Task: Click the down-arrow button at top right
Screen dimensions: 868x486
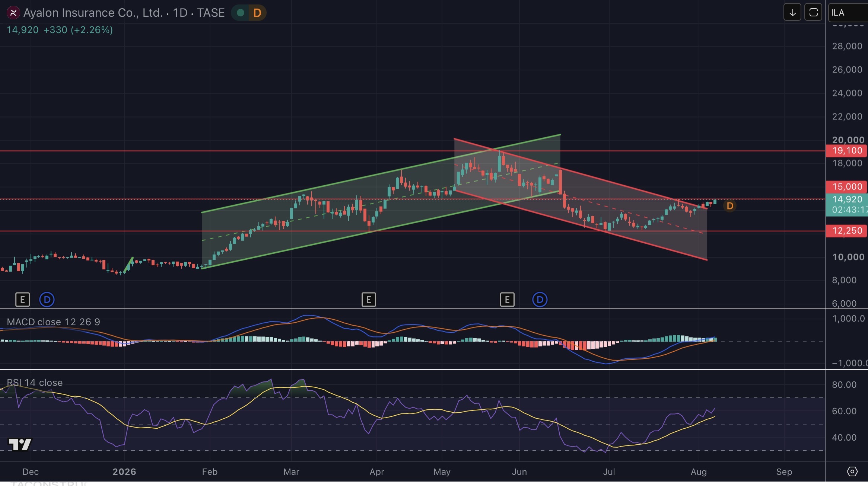Action: click(x=792, y=13)
